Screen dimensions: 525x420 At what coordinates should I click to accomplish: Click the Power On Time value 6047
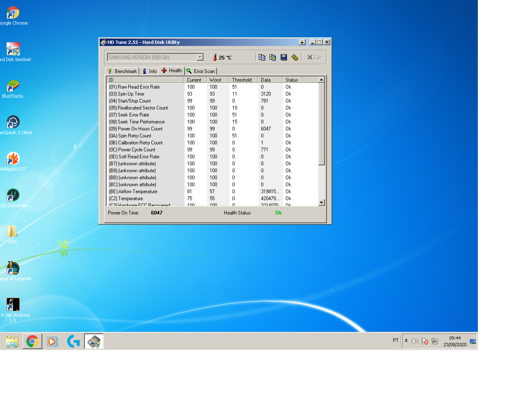pos(157,213)
